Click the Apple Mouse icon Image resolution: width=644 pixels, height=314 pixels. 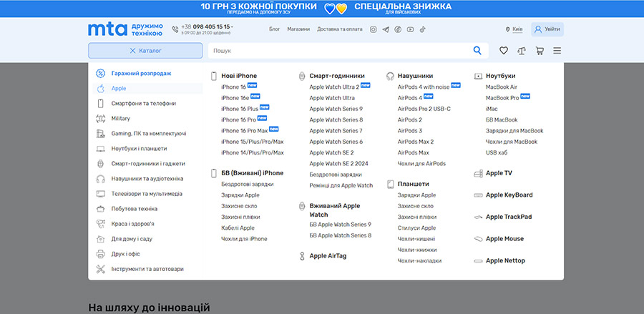[478, 239]
